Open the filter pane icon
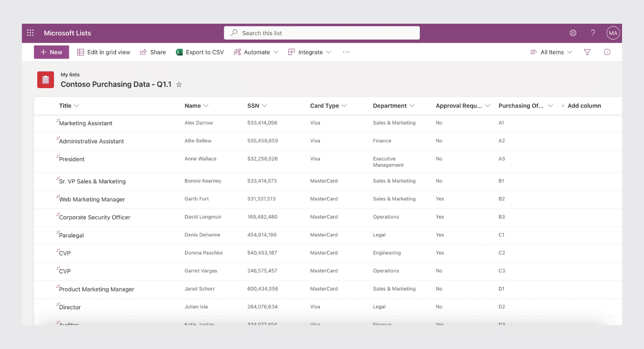Viewport: 644px width, 349px height. 587,52
